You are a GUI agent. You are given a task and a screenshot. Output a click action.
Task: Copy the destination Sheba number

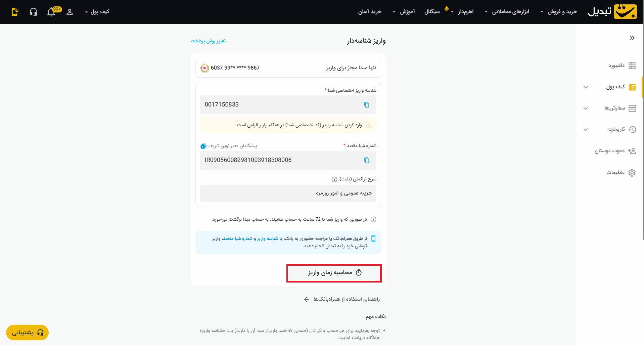(366, 160)
